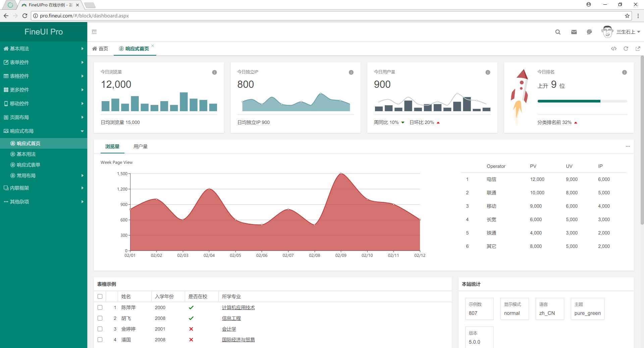
Task: Click the Chrome profile icon in title bar
Action: point(589,4)
